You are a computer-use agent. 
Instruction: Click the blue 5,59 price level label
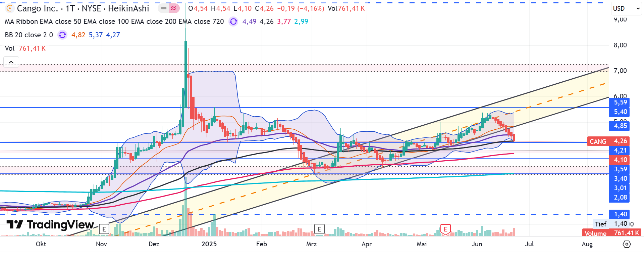coord(620,102)
